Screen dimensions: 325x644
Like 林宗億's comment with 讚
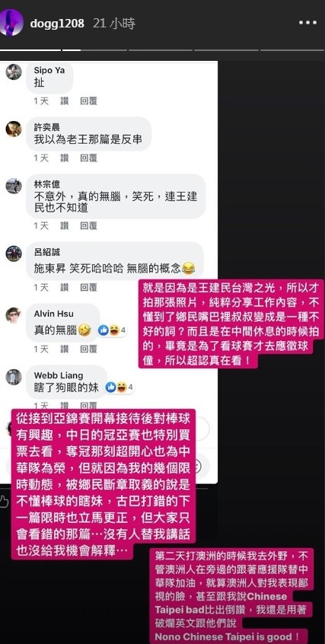[x=65, y=225]
